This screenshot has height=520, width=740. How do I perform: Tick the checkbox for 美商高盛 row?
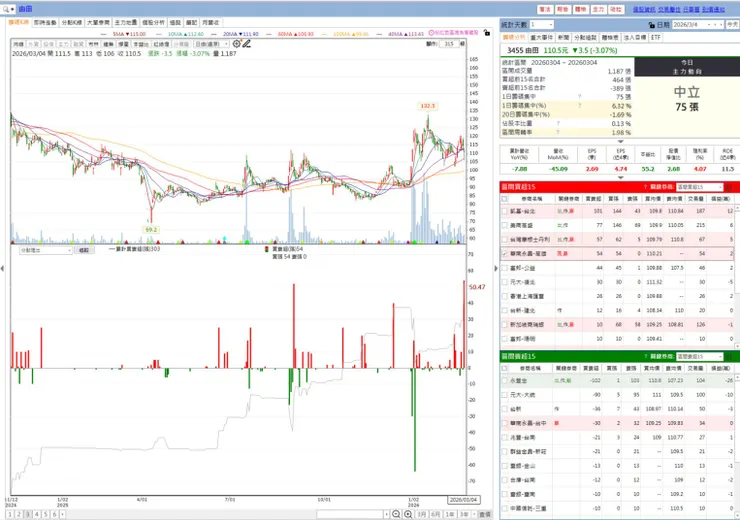(505, 225)
